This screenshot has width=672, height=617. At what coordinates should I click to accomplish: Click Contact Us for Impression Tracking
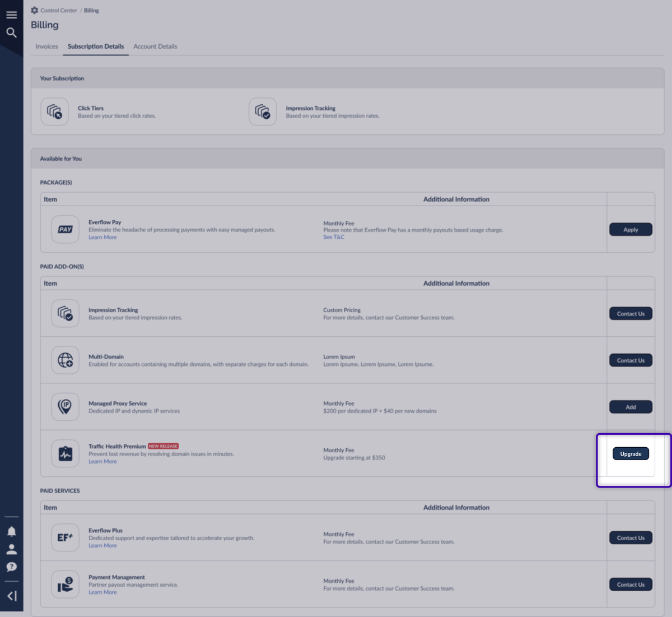631,314
